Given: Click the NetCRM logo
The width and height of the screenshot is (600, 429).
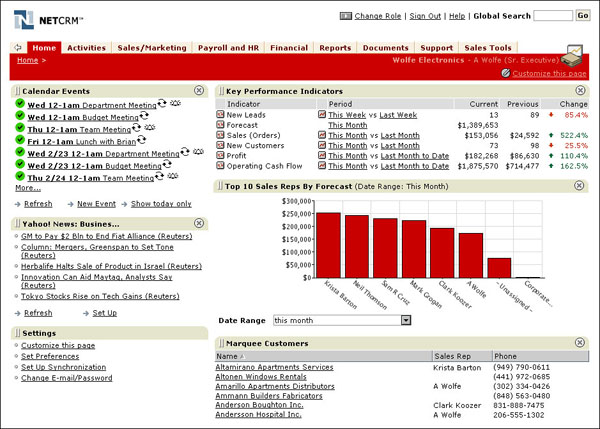Looking at the screenshot, I should coord(48,20).
